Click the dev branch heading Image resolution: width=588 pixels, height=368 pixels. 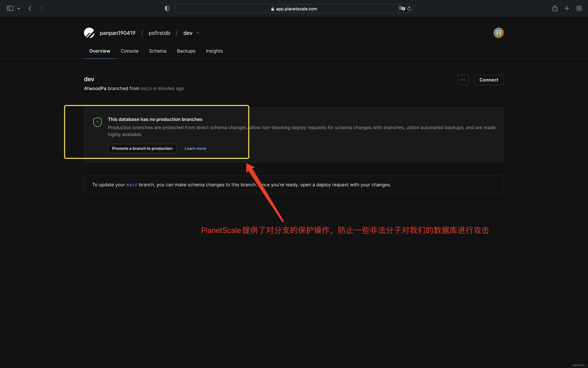89,79
